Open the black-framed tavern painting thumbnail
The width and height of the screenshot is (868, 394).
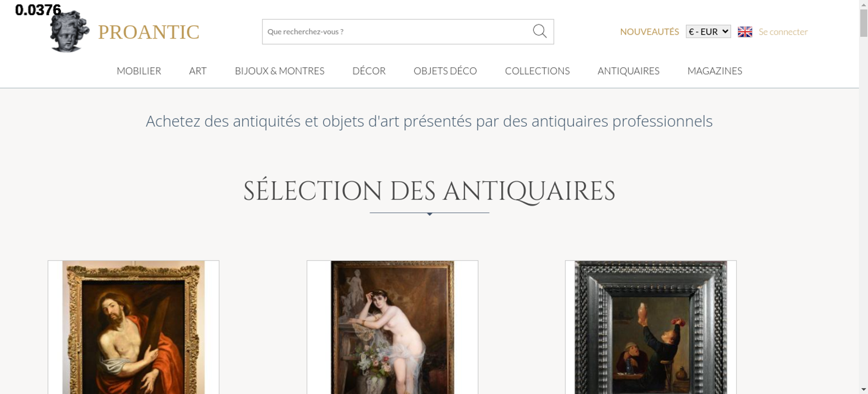coord(651,327)
